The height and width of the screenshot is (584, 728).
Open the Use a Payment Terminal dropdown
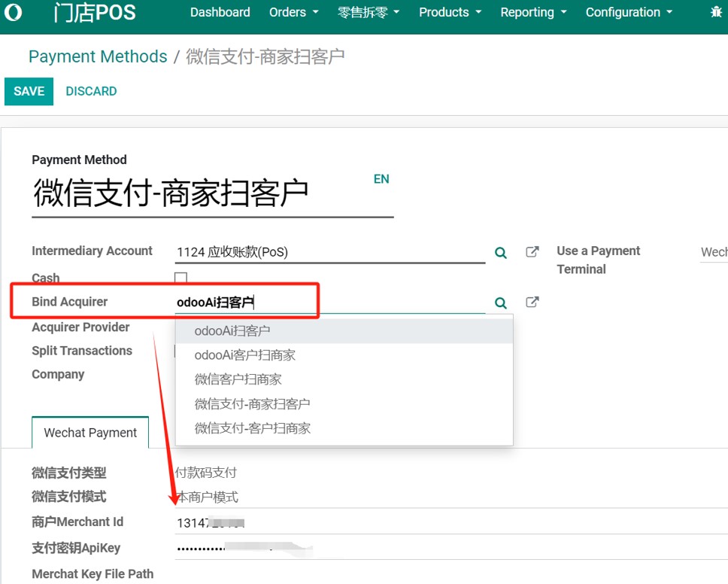[x=714, y=252]
